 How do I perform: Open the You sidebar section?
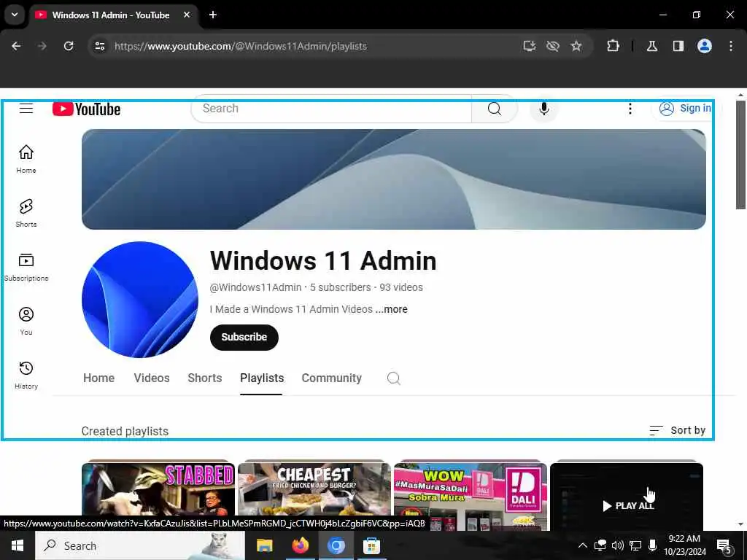click(26, 321)
